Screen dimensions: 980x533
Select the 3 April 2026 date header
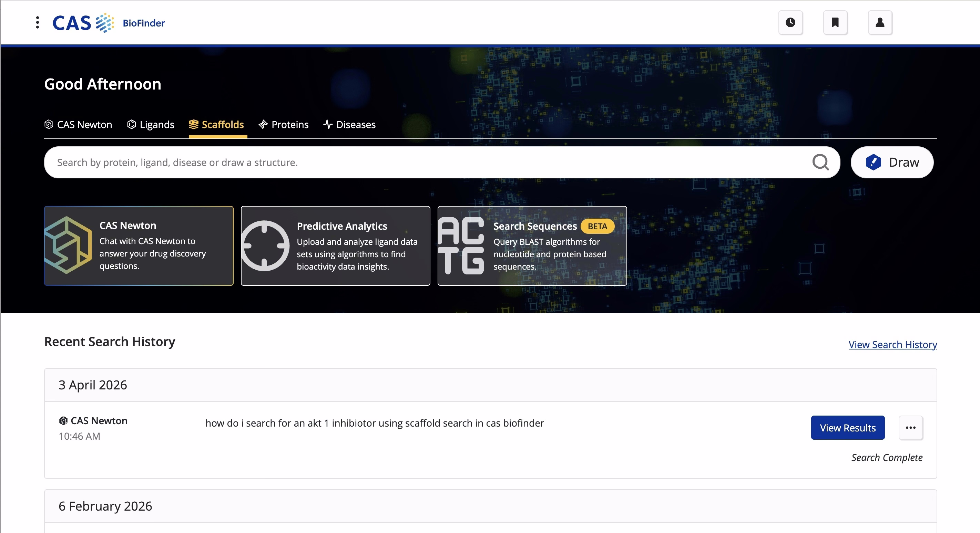pyautogui.click(x=490, y=385)
